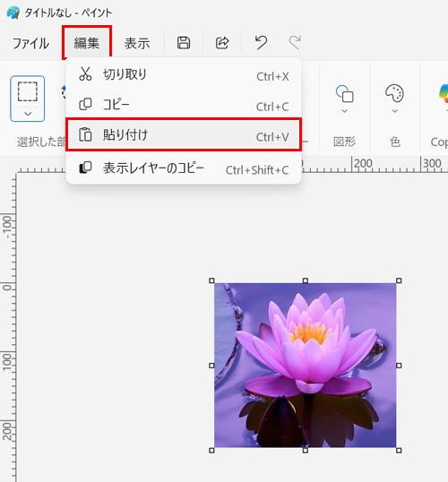Click the lotus flower image on canvas
The image size is (448, 482).
click(x=306, y=366)
